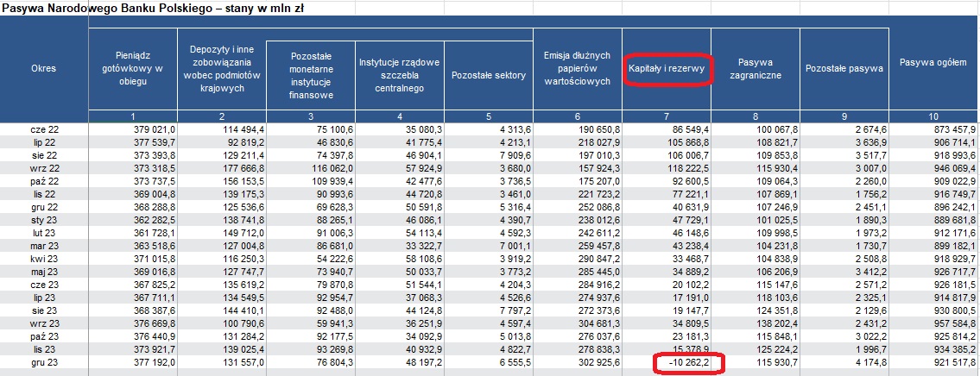The height and width of the screenshot is (376, 980).
Task: Click the 'Kapitały i rezerwy' header text
Action: 667,69
